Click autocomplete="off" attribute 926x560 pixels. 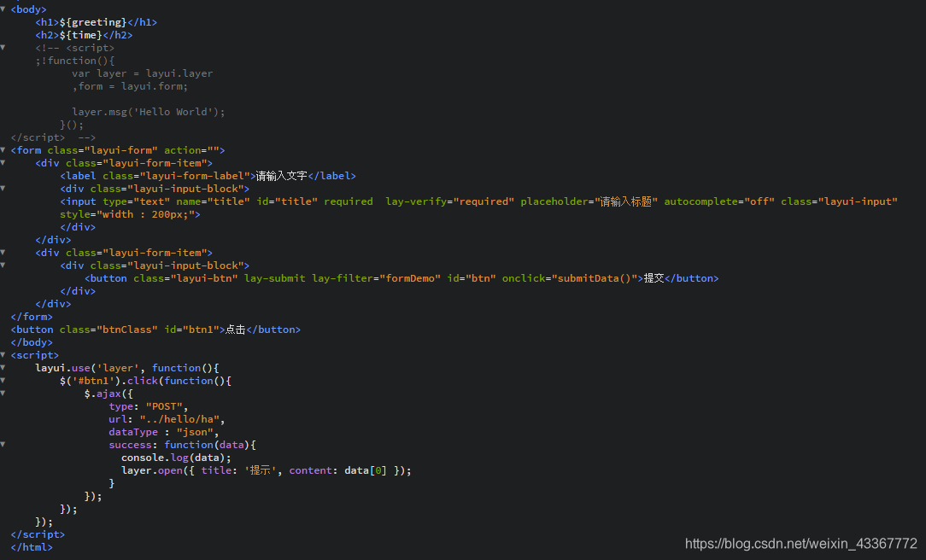(719, 201)
